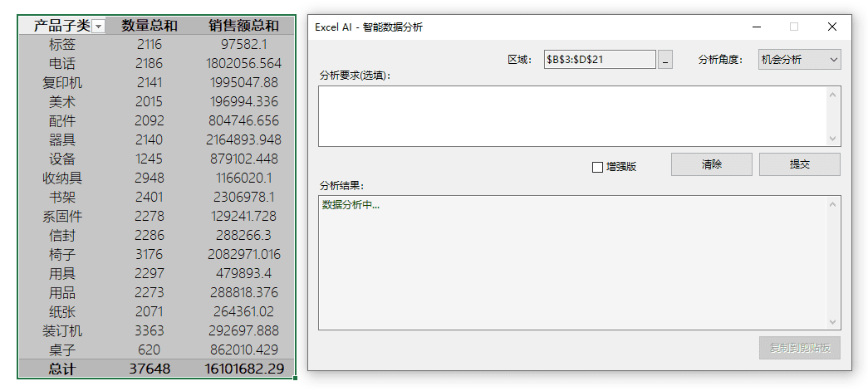Select the 配件 row label cell
868x391 pixels.
coord(62,120)
